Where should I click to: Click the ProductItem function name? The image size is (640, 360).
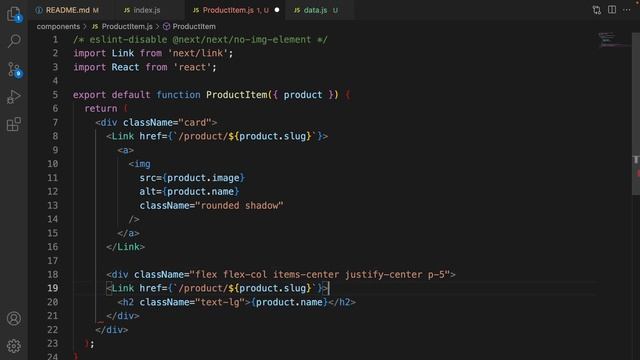236,95
